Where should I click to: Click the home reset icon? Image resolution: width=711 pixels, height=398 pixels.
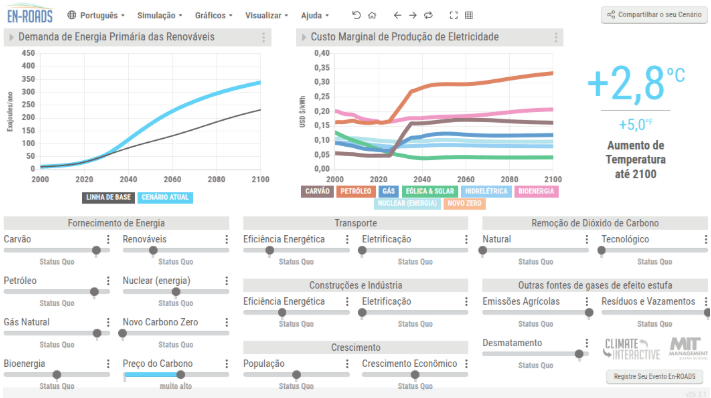point(372,15)
